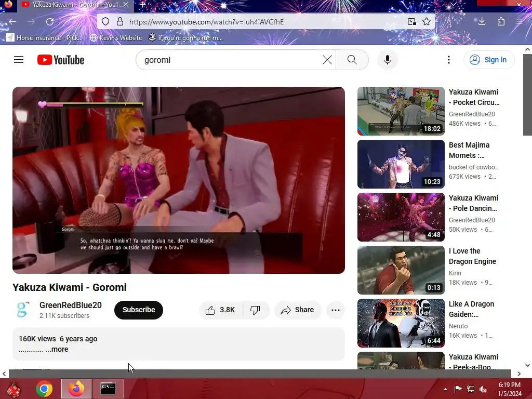Open Command Prompt taskbar button

[x=108, y=389]
